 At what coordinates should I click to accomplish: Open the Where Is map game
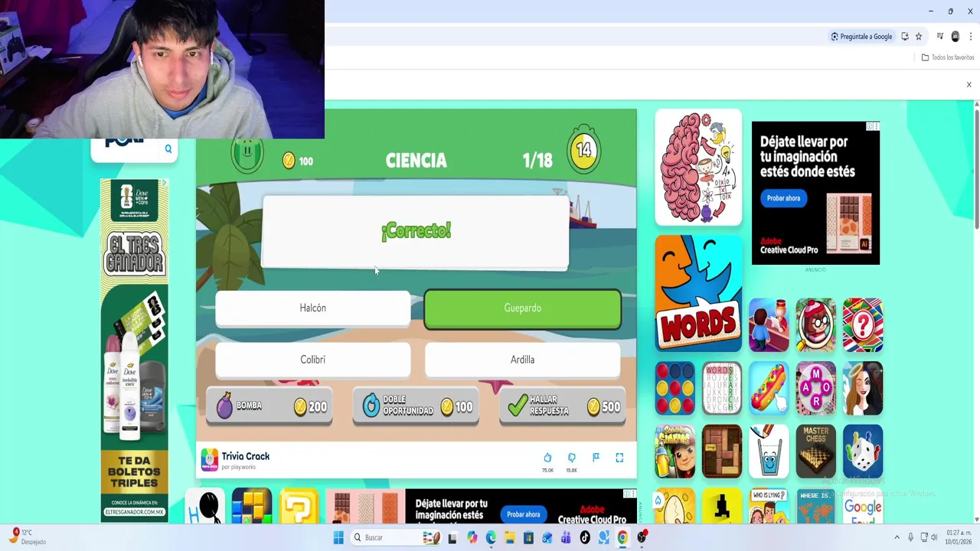tap(815, 506)
